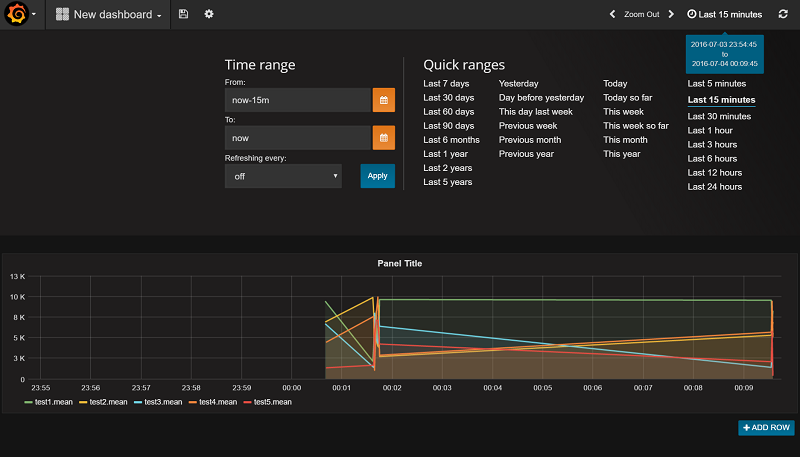Screen dimensions: 800x457
Task: Open the From date calendar picker
Action: pos(384,100)
